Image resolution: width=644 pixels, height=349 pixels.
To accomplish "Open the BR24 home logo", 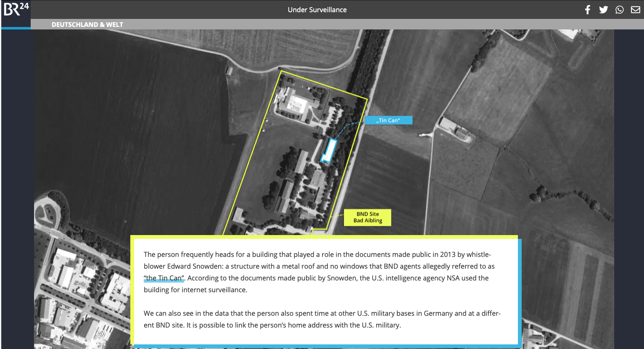I will click(x=16, y=9).
